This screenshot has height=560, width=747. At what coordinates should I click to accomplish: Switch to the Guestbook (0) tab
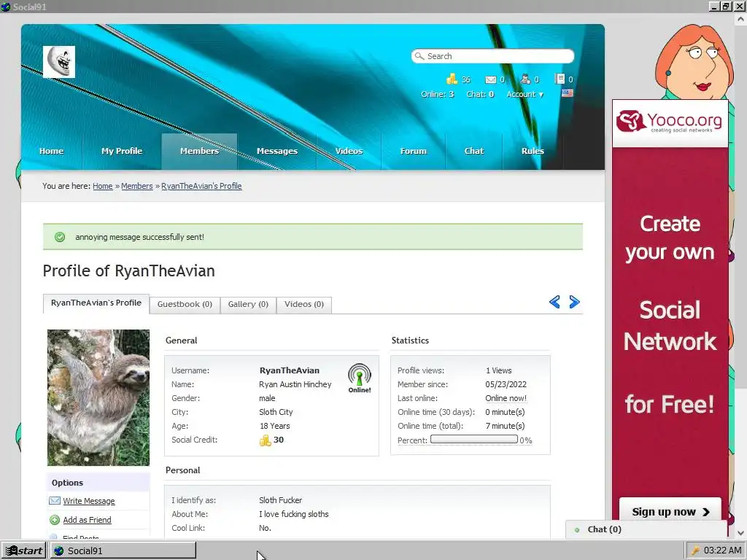185,304
